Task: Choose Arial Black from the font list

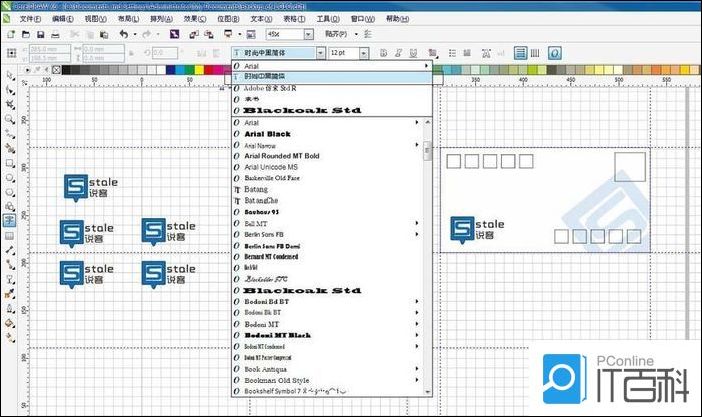Action: 267,134
